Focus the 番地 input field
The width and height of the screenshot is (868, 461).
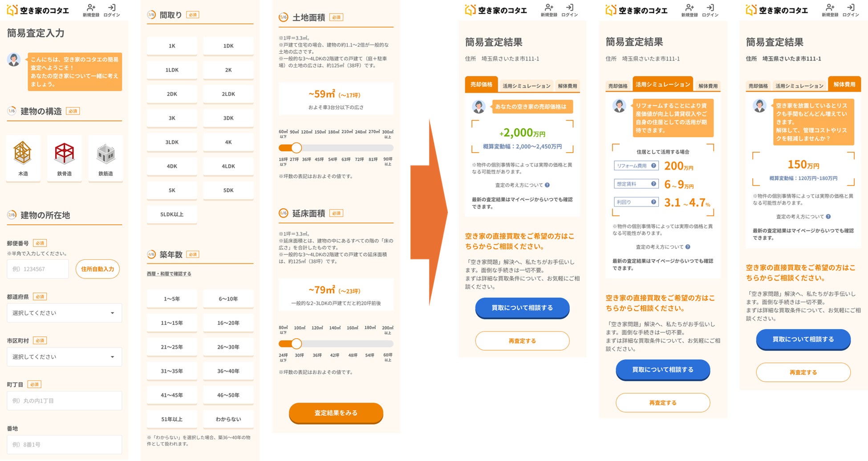click(64, 445)
